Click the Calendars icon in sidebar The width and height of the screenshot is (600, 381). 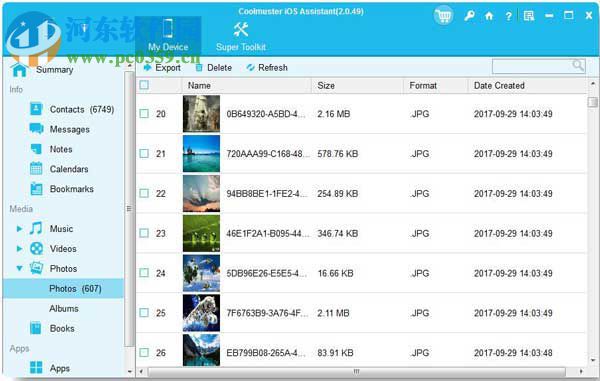click(36, 169)
